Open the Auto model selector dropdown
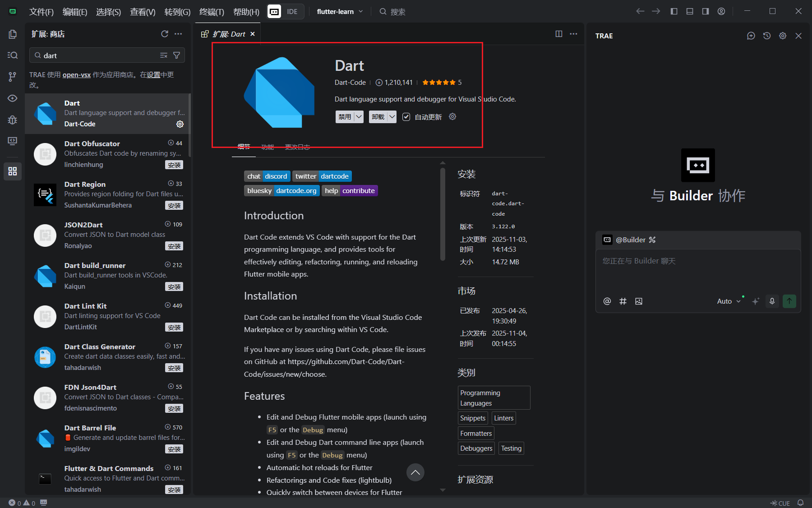 (729, 301)
